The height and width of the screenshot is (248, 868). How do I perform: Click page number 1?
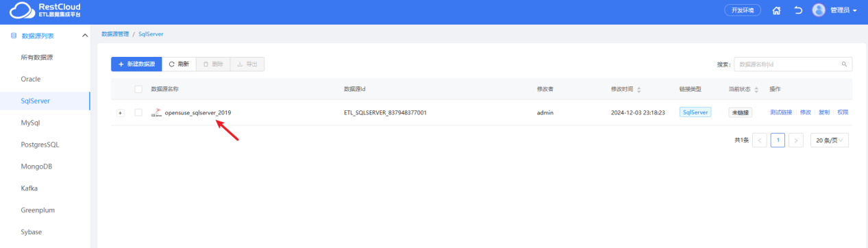[778, 140]
